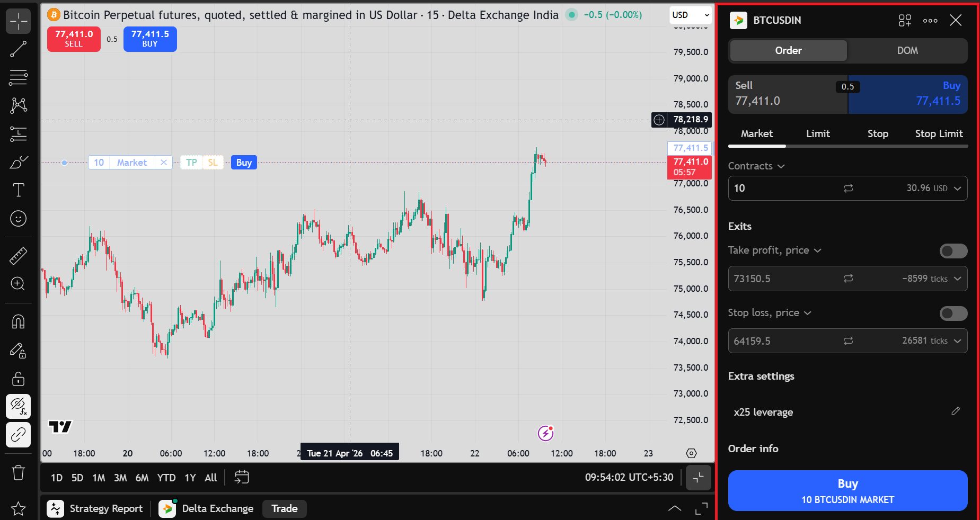Switch to the DOM tab
Image resolution: width=980 pixels, height=520 pixels.
pyautogui.click(x=907, y=50)
